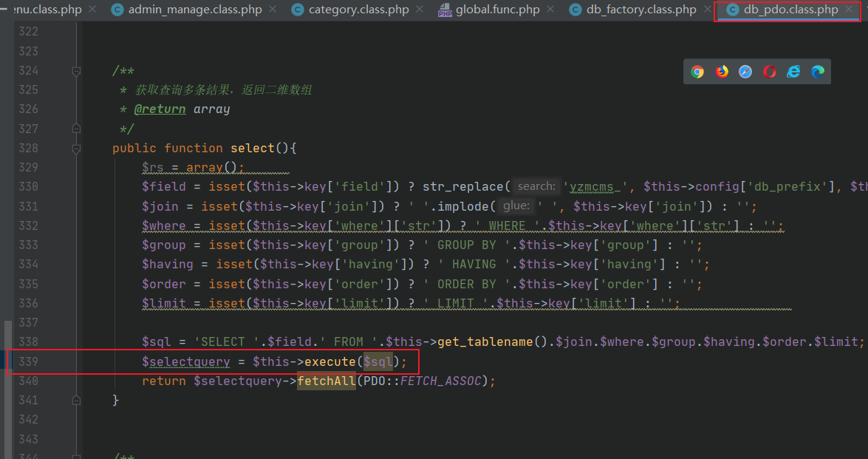868x459 pixels.
Task: Click the $sql variable on line 338
Action: [x=157, y=342]
